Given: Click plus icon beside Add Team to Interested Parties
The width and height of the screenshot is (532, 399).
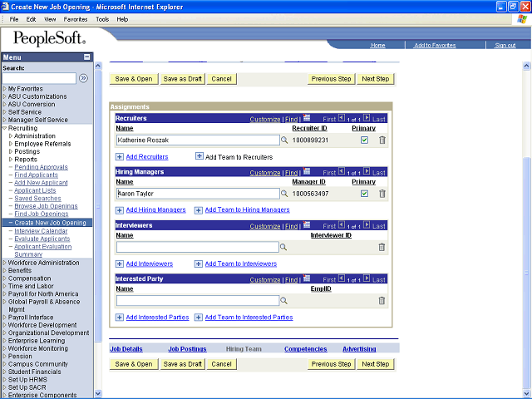Looking at the screenshot, I should pos(199,318).
